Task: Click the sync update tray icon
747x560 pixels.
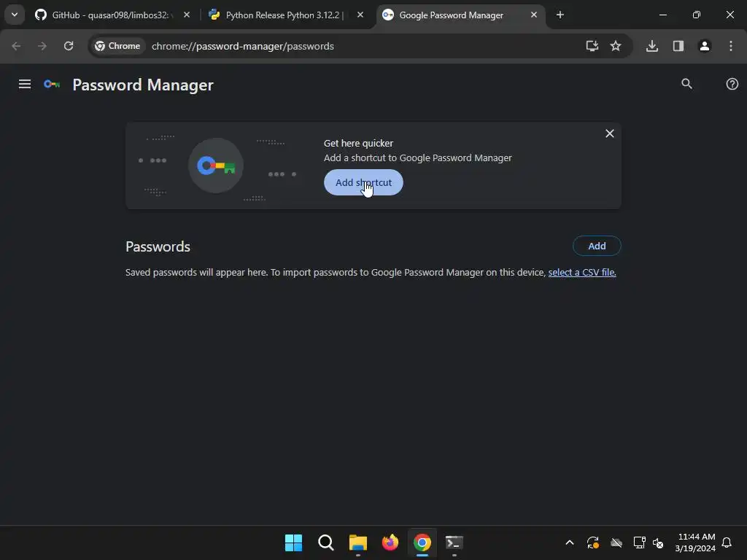Action: (592, 542)
